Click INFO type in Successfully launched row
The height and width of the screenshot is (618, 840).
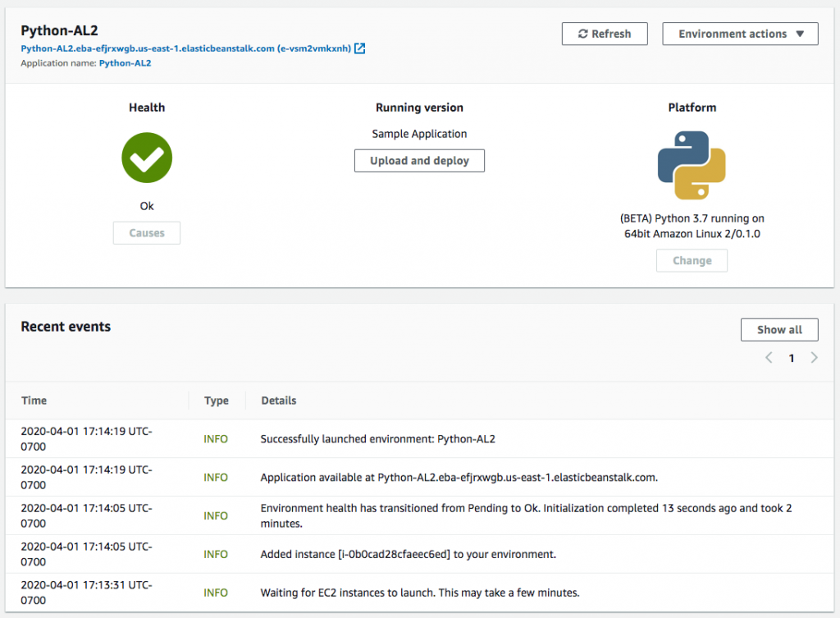click(216, 439)
